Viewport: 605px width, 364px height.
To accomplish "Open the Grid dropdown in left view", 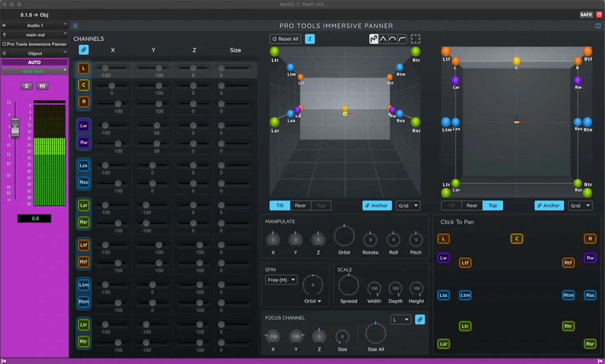I will (408, 205).
